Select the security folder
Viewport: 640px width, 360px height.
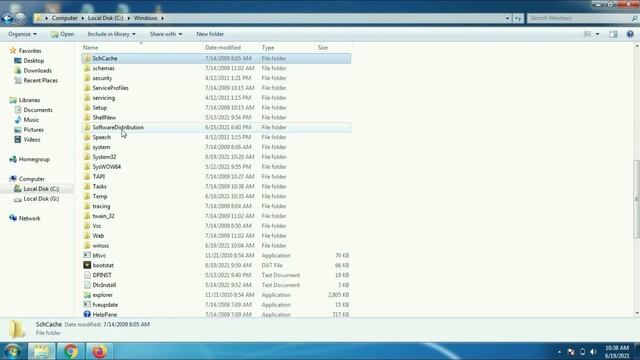[x=102, y=78]
